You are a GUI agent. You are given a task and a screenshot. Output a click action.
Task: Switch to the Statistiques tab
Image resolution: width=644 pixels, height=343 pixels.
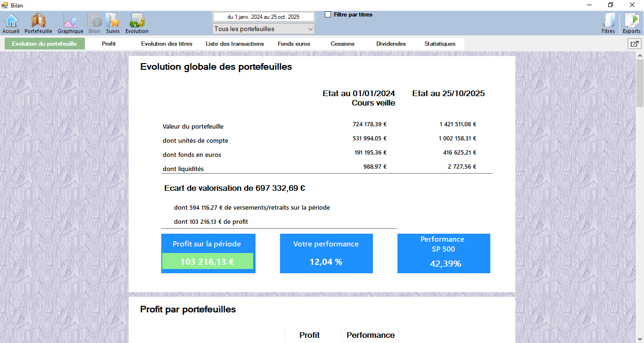[439, 44]
